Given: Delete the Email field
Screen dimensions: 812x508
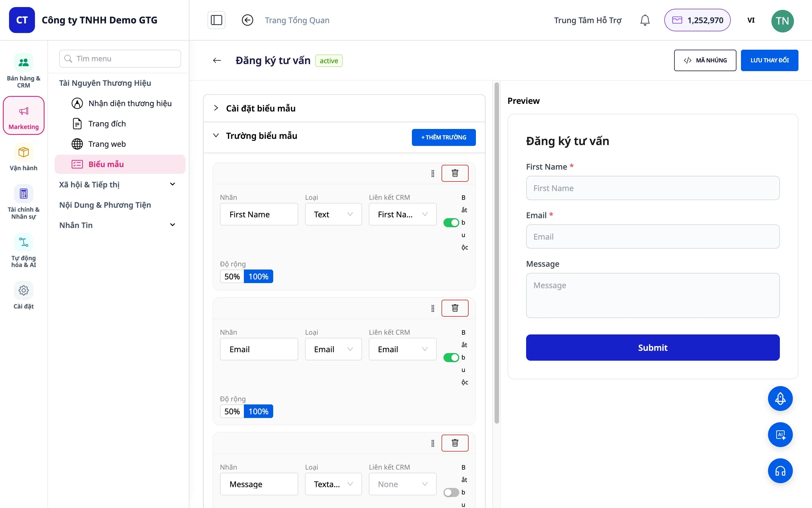Looking at the screenshot, I should (455, 308).
